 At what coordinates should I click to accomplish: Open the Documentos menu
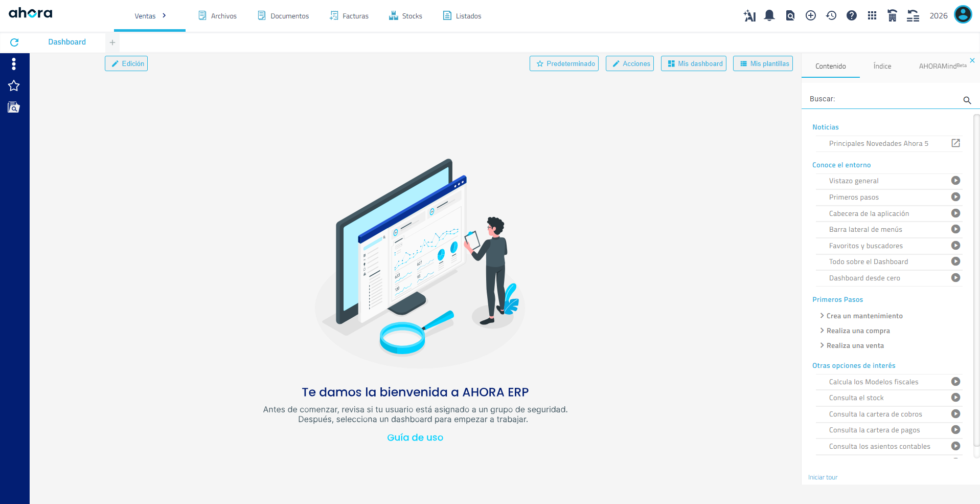tap(283, 16)
